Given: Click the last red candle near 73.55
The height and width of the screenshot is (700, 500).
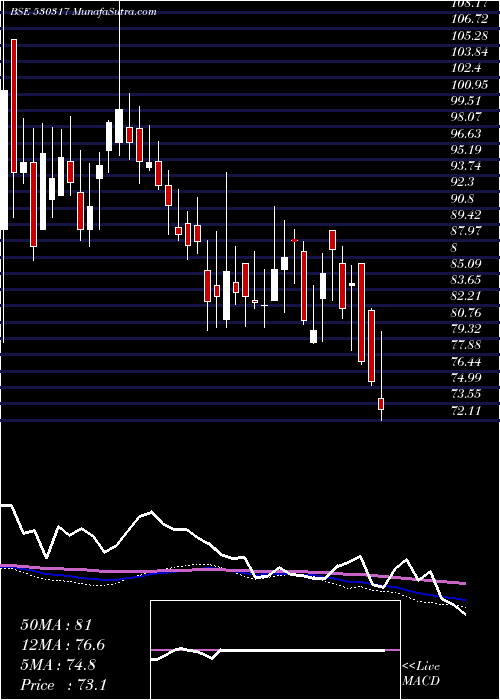Looking at the screenshot, I should click(381, 404).
